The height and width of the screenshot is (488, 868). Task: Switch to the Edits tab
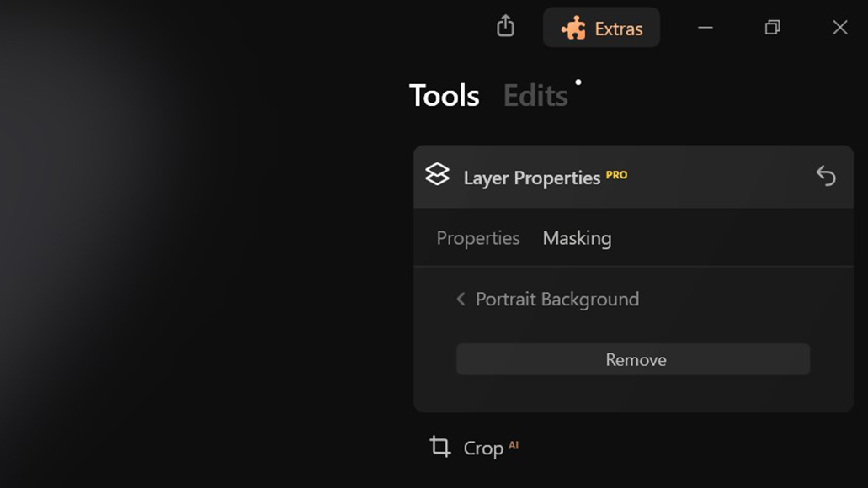(535, 95)
